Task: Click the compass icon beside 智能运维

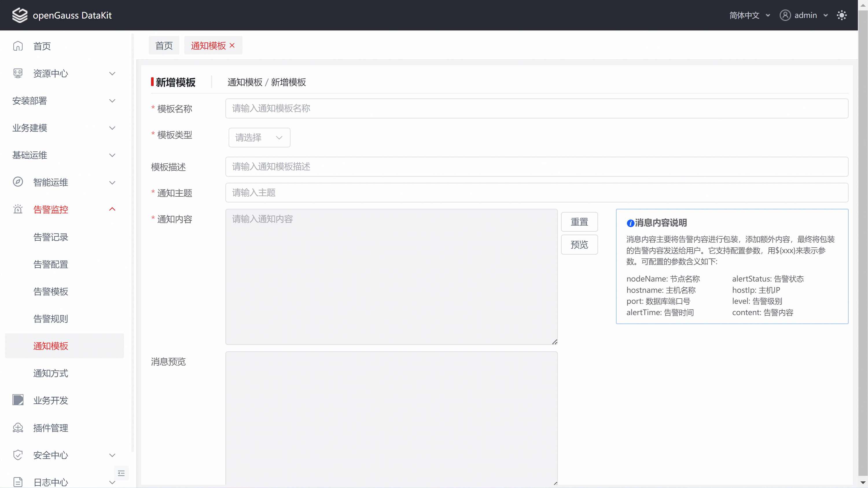Action: tap(18, 182)
